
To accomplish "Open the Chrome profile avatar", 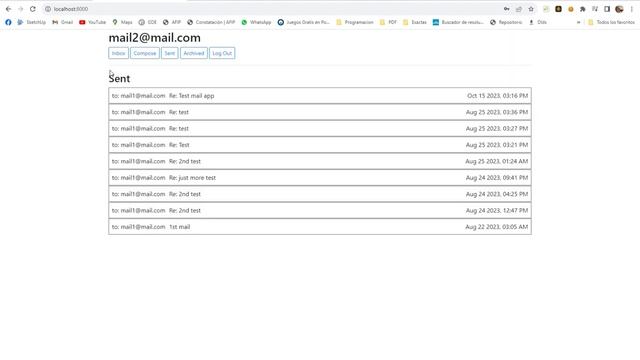I will pyautogui.click(x=619, y=9).
